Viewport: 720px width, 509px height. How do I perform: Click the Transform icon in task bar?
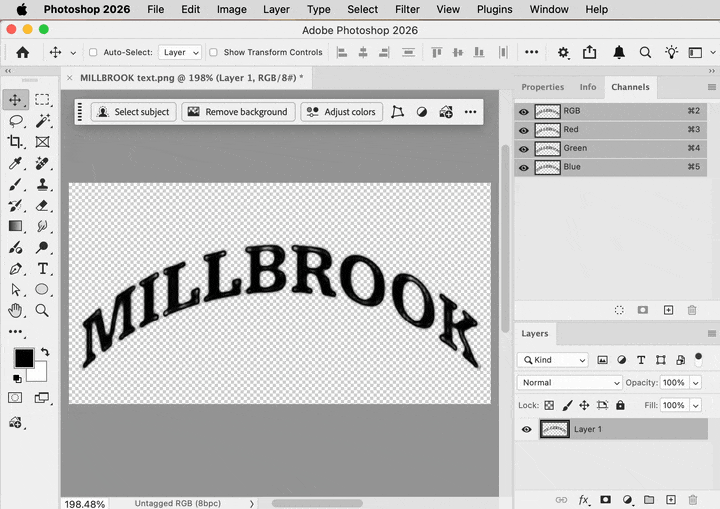[397, 112]
